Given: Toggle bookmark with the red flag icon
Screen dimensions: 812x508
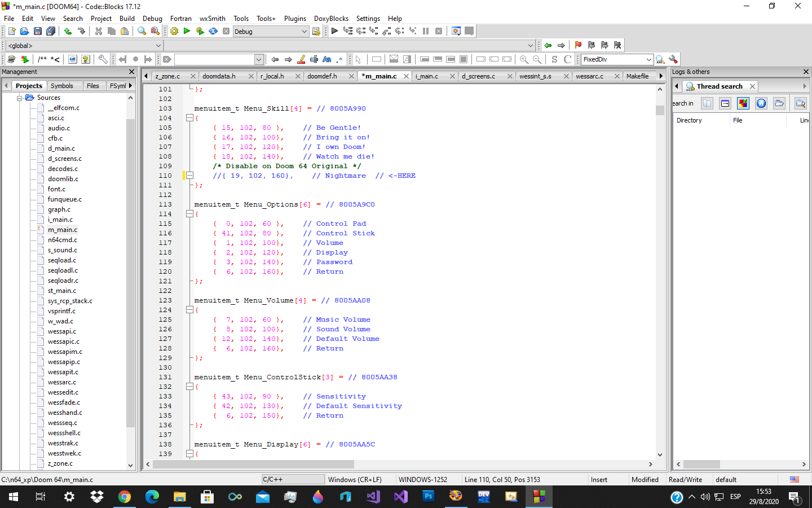Looking at the screenshot, I should tap(578, 45).
